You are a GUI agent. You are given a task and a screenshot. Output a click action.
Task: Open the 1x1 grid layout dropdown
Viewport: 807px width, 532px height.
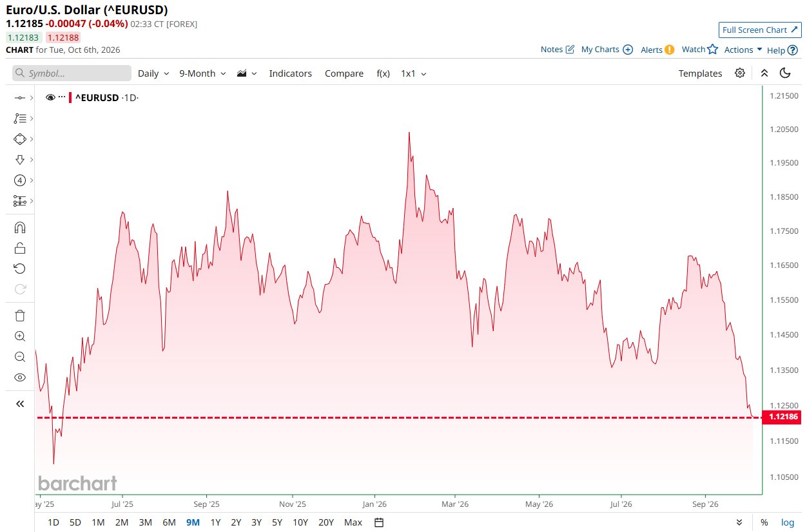[x=414, y=73]
